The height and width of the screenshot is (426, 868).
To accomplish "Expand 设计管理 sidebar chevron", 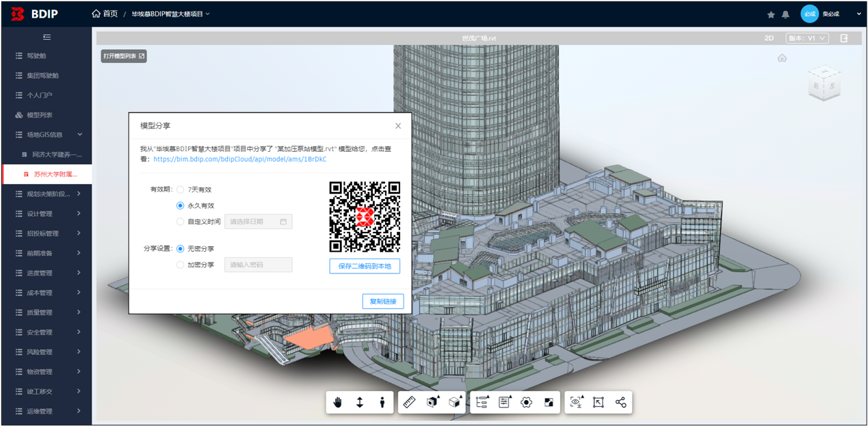I will pos(79,214).
